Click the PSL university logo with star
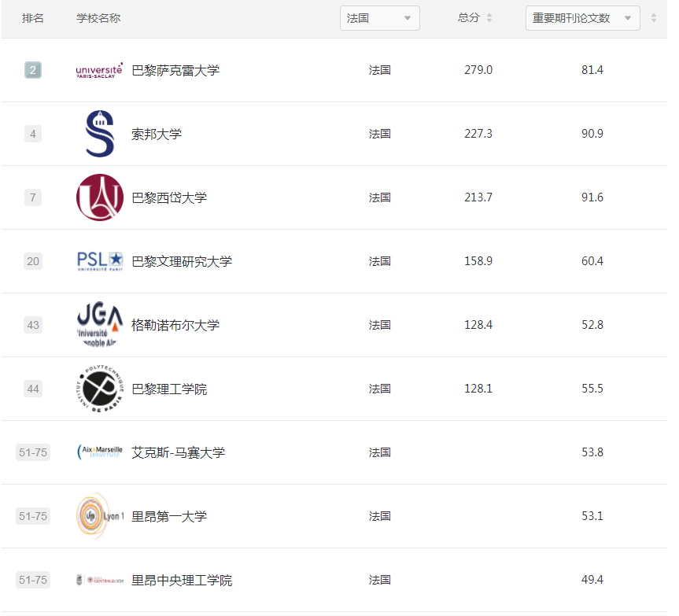Screen dimensions: 679x616 99,261
